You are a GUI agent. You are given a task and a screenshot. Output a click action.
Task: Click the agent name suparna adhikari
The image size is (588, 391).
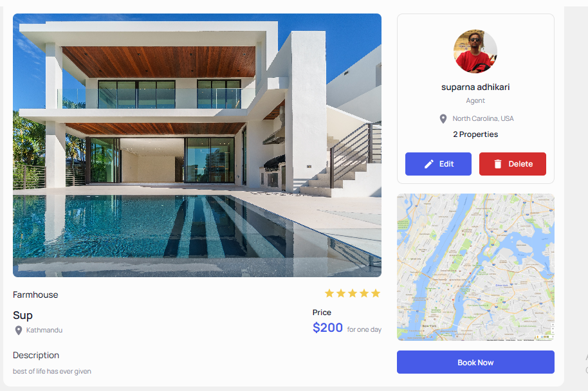point(475,87)
